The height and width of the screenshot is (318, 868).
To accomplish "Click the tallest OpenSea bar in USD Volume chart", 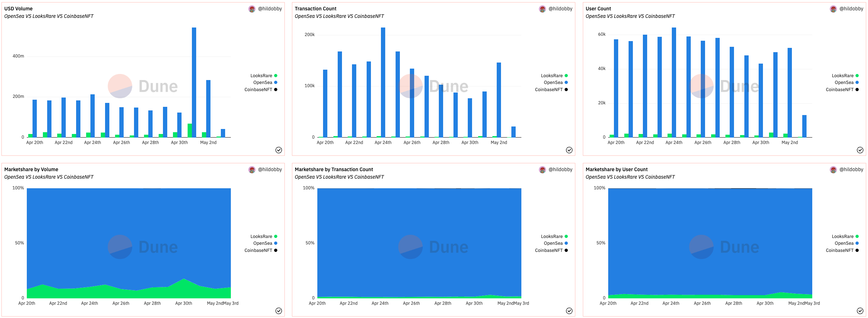I will click(x=194, y=83).
